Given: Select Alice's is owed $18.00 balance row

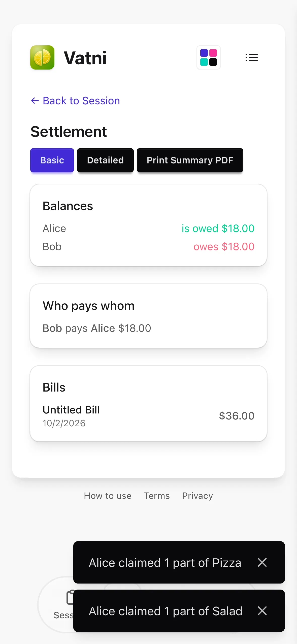Looking at the screenshot, I should pyautogui.click(x=148, y=229).
